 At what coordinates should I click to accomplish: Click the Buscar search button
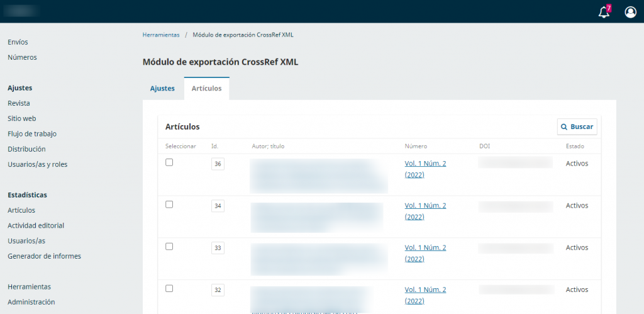coord(577,126)
